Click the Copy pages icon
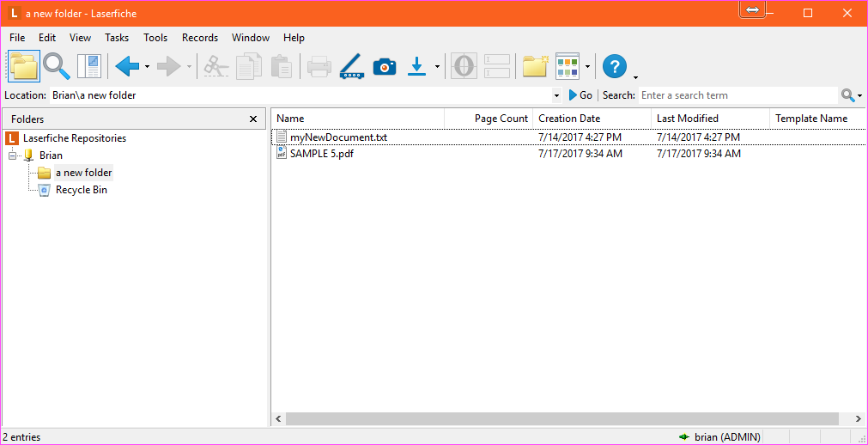The height and width of the screenshot is (445, 868). (x=249, y=66)
